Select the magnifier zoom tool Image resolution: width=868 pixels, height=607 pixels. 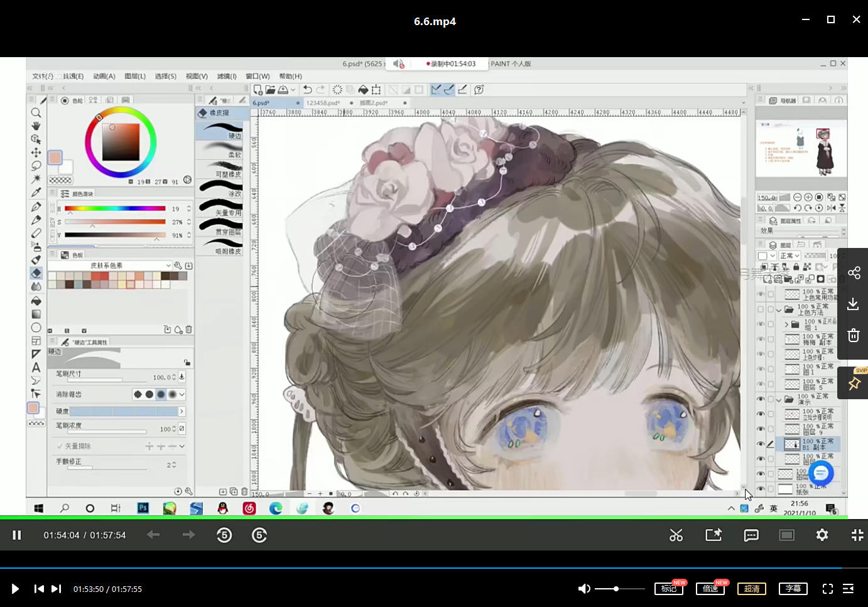pyautogui.click(x=36, y=113)
